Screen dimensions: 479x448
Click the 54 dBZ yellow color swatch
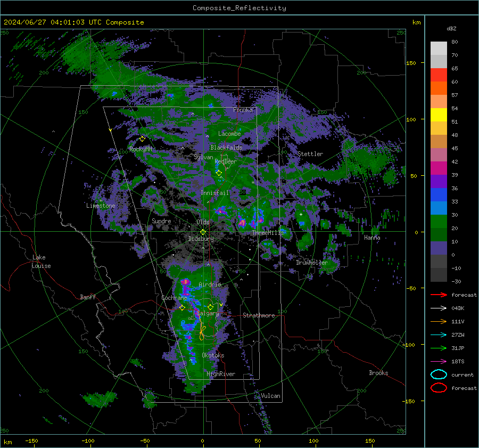(x=439, y=115)
